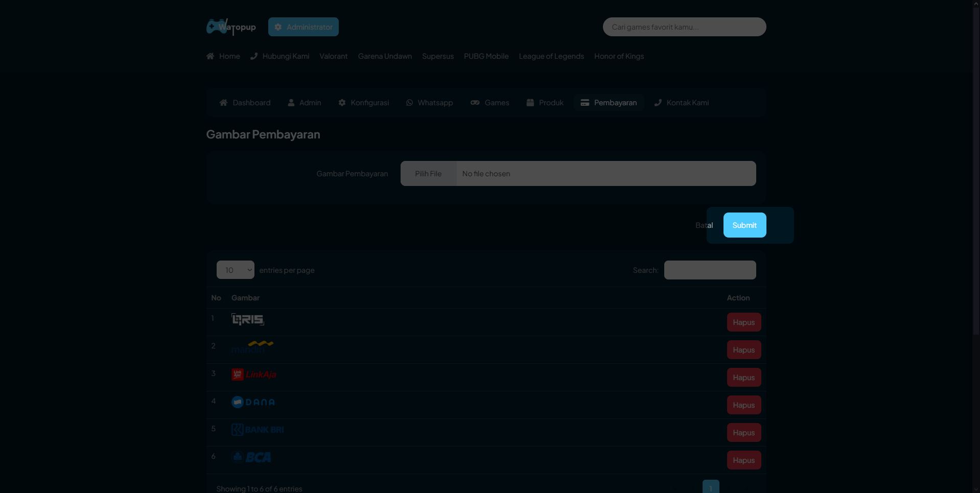Open the Valorant game link
This screenshot has width=980, height=493.
point(334,56)
